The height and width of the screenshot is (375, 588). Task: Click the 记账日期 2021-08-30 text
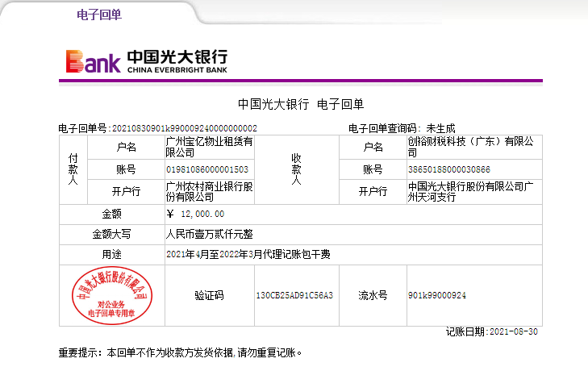(x=492, y=332)
